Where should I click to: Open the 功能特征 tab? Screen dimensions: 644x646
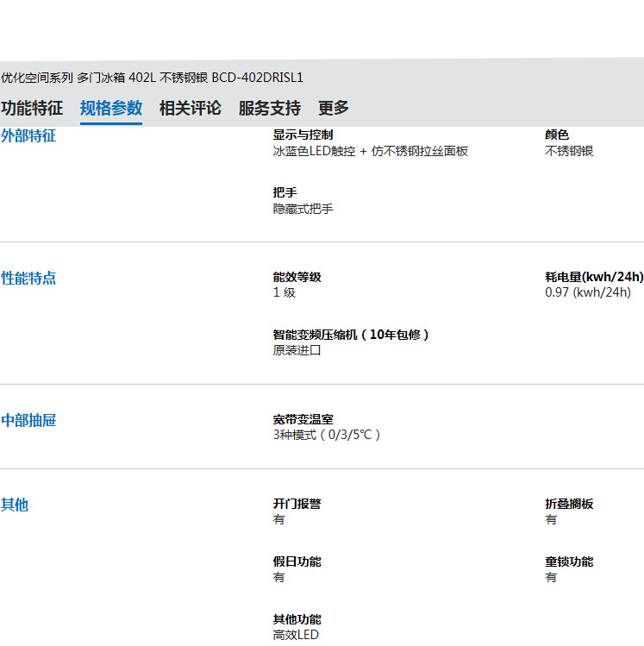(x=32, y=108)
